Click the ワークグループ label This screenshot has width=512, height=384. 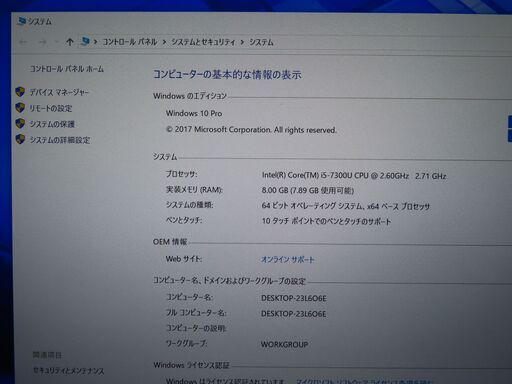click(186, 343)
